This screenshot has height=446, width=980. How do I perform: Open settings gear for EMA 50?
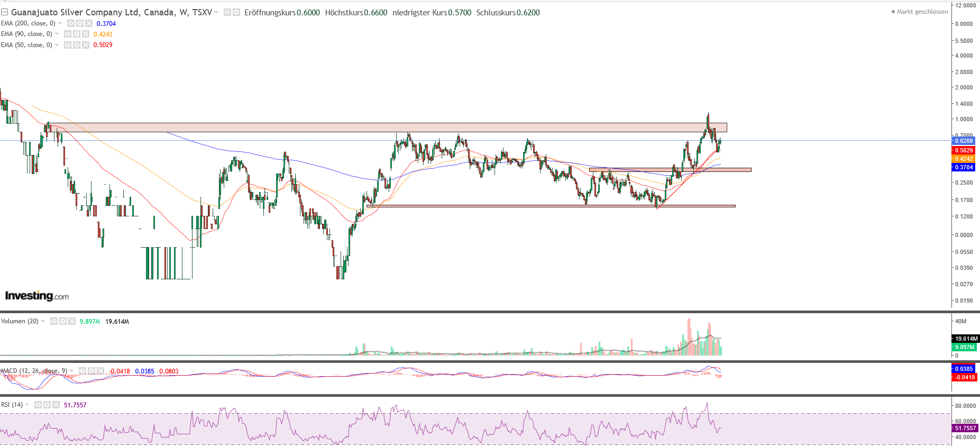pyautogui.click(x=77, y=45)
